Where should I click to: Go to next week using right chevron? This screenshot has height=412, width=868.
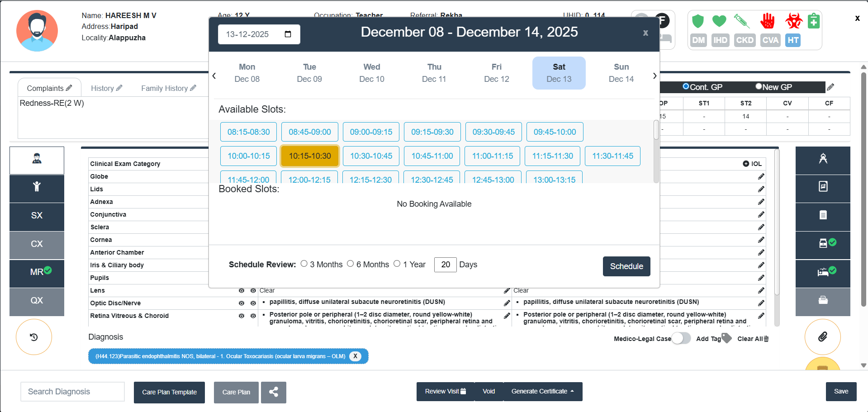point(654,76)
